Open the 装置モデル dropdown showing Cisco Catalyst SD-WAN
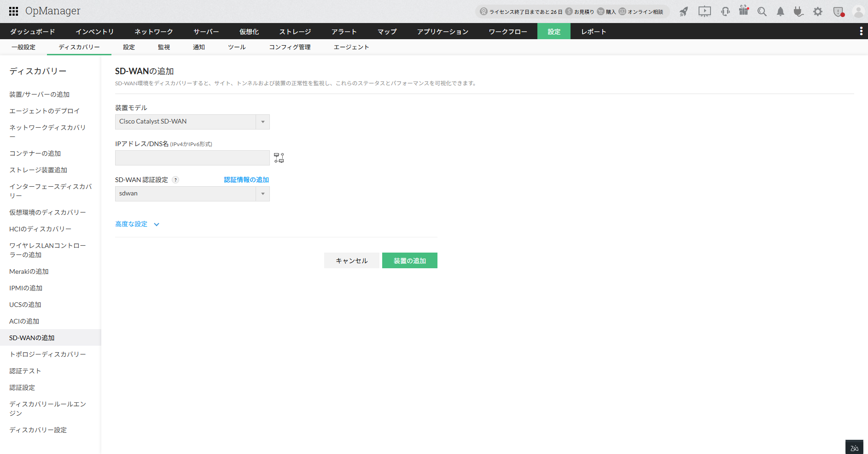The width and height of the screenshot is (868, 454). click(192, 122)
